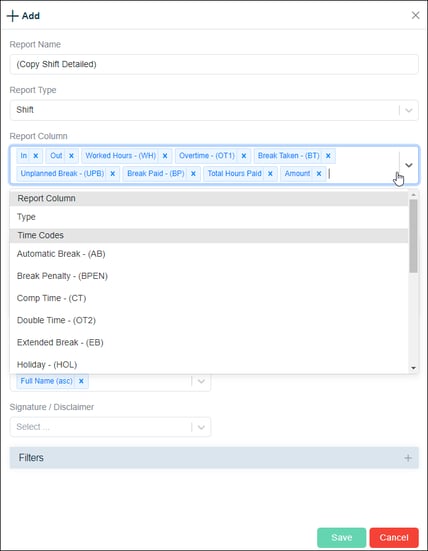Expand the Filters section plus icon
Viewport: 428px width, 551px height.
point(408,458)
